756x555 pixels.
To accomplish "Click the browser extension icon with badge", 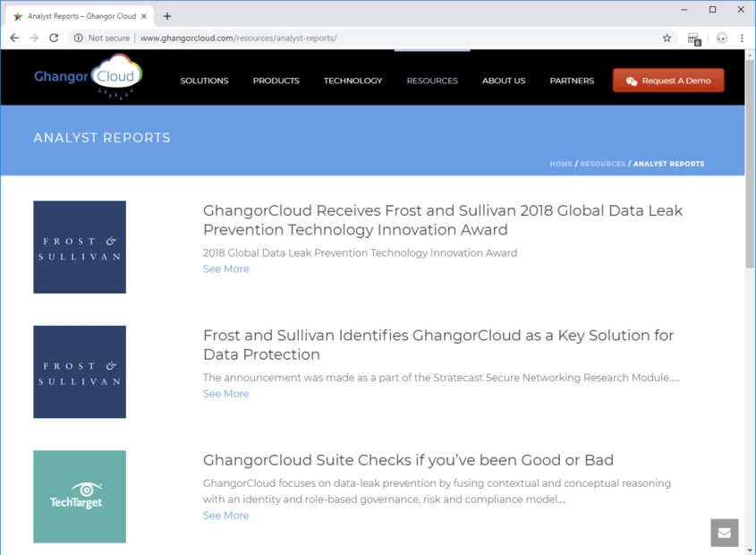I will 693,38.
